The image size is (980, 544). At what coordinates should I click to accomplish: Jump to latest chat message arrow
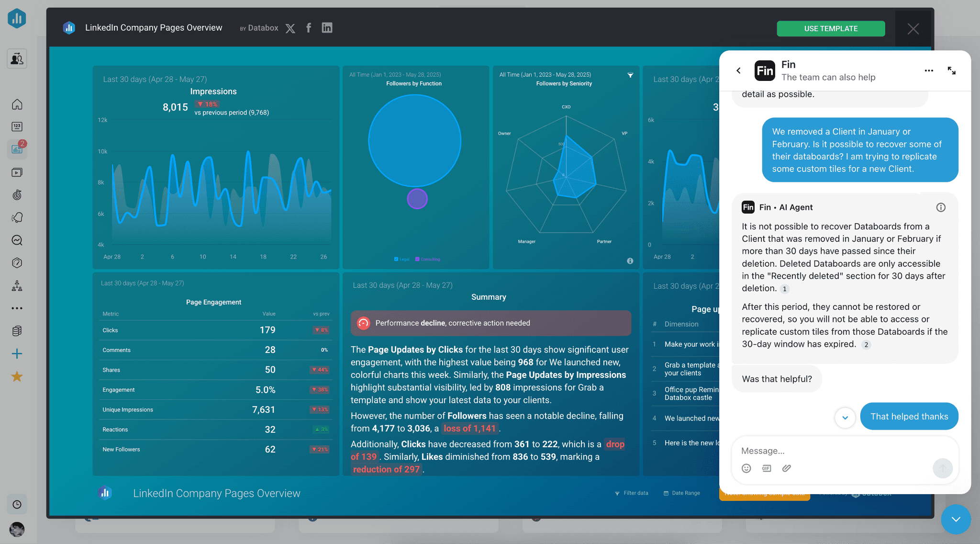[x=845, y=418]
